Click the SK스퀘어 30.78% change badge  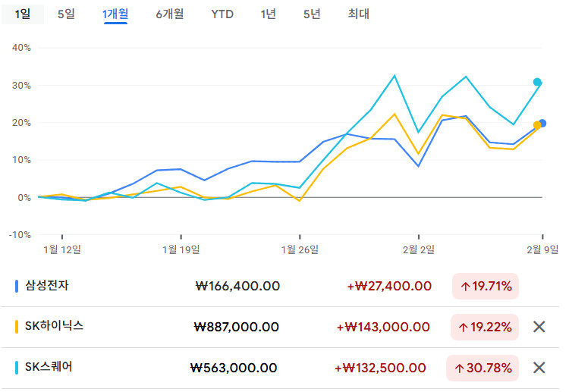[483, 368]
